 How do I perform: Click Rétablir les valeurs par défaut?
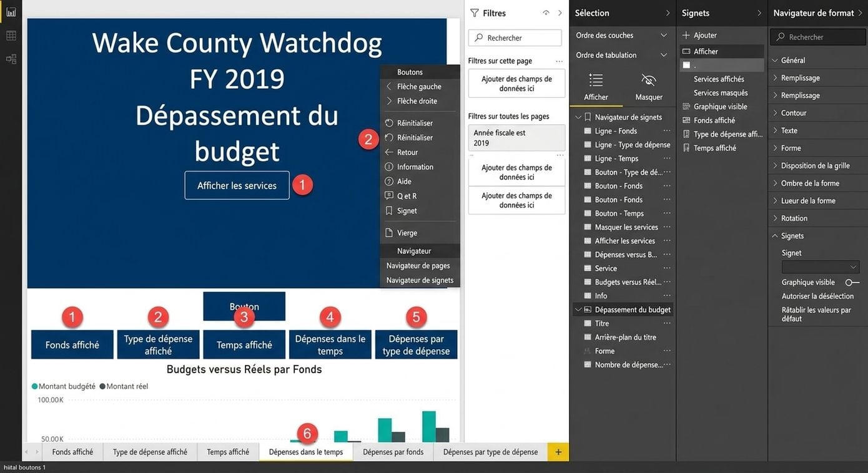[x=816, y=314]
